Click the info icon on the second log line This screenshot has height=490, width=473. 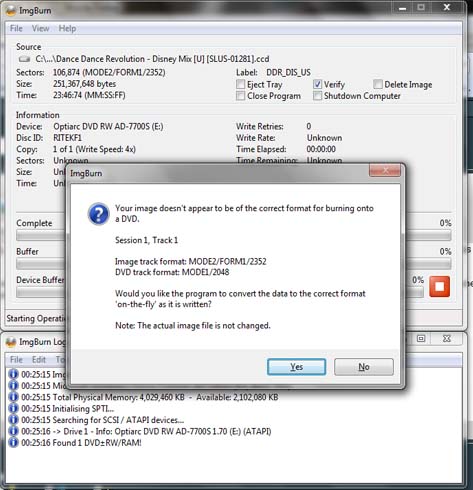(x=13, y=386)
